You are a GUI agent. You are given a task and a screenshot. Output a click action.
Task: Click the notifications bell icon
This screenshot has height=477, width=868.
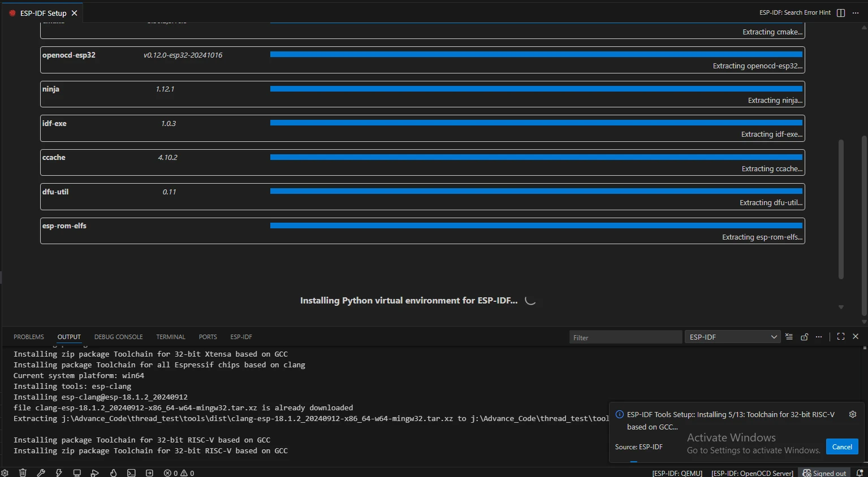pyautogui.click(x=860, y=473)
